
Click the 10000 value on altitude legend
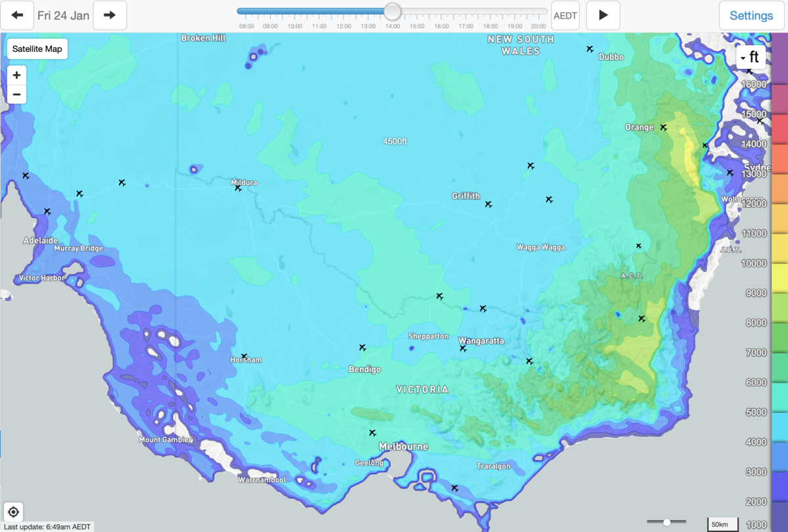pyautogui.click(x=755, y=263)
